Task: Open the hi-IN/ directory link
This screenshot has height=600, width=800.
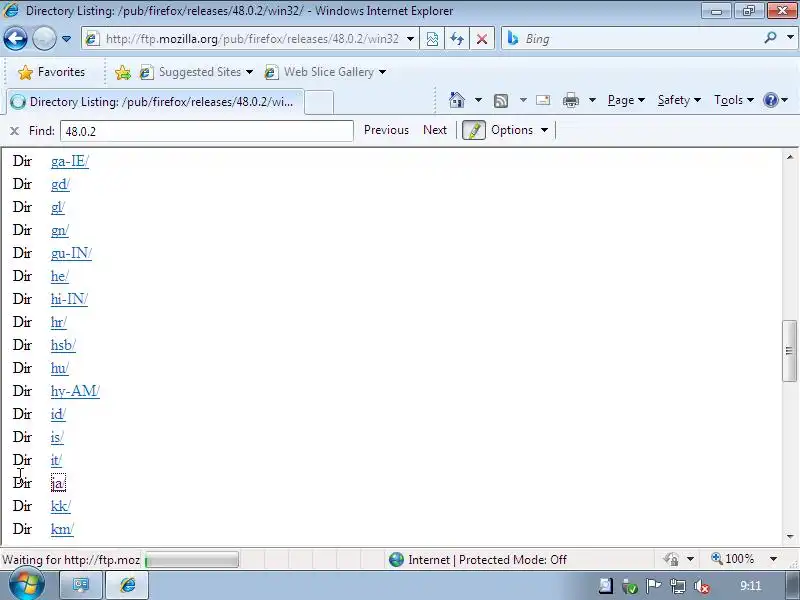Action: click(69, 299)
